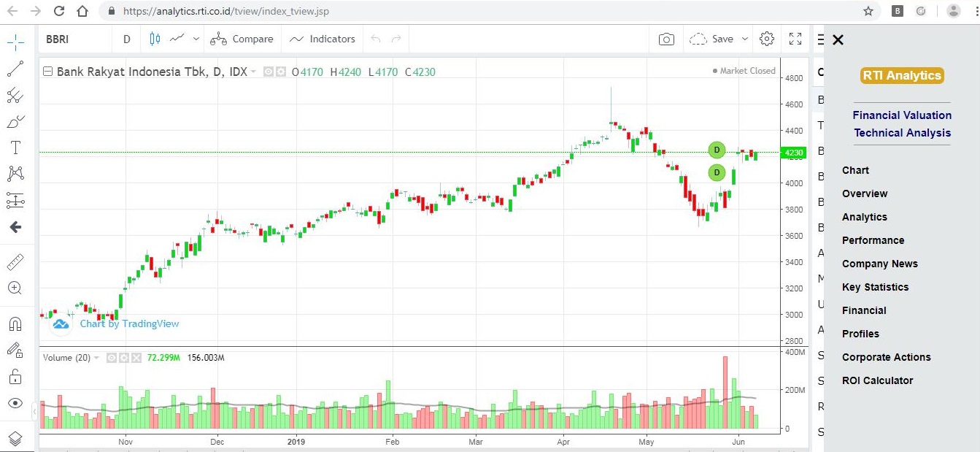Screen dimensions: 980x452
Task: Hide the Volume indicator eye icon
Action: 112,358
